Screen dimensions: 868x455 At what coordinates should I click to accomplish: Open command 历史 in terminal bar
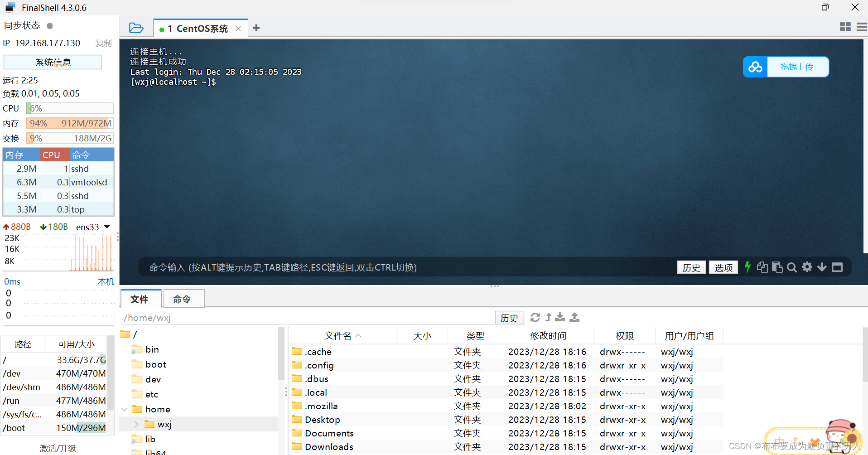(x=691, y=267)
